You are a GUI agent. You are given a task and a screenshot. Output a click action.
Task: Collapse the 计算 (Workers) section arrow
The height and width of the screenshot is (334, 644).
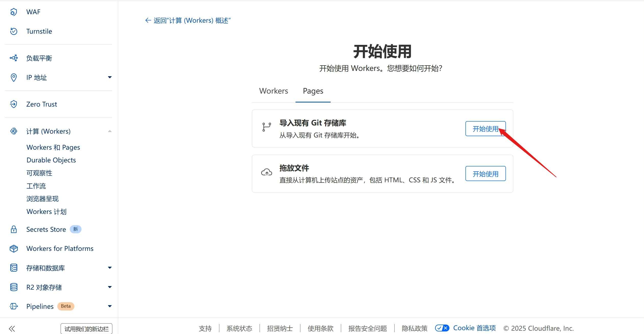tap(110, 131)
